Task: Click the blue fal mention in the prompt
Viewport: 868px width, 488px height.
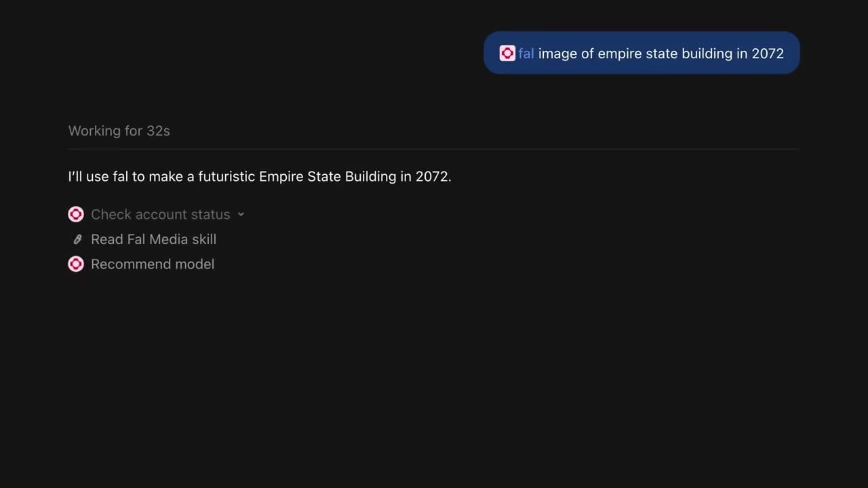Action: 526,54
